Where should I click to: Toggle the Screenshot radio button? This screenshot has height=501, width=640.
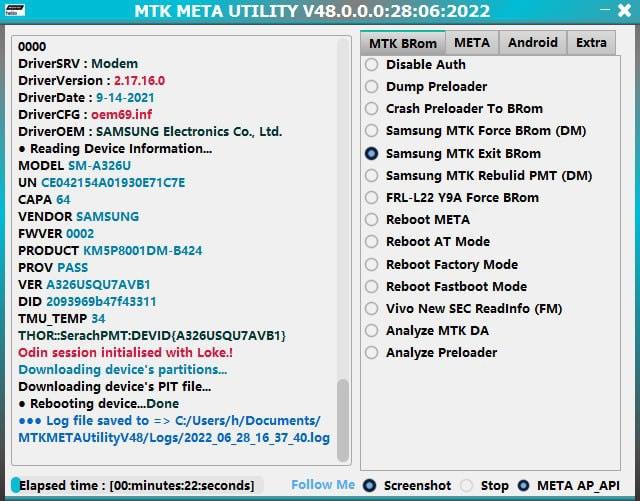370,485
